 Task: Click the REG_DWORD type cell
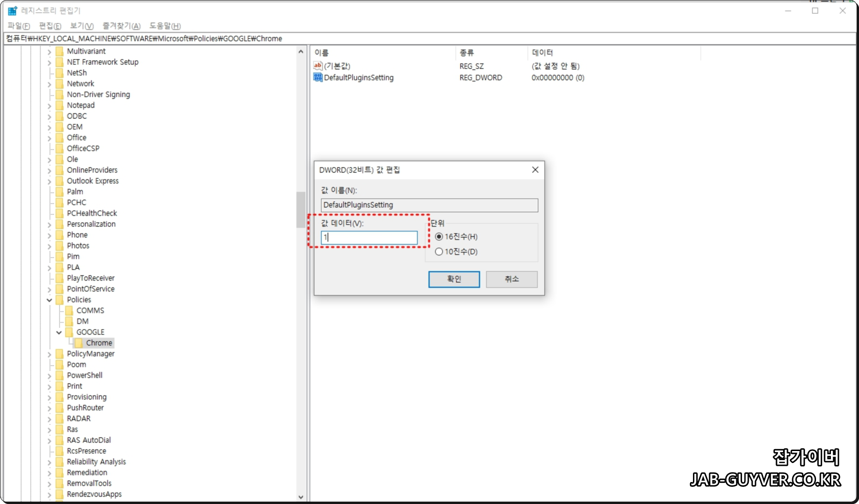click(481, 78)
